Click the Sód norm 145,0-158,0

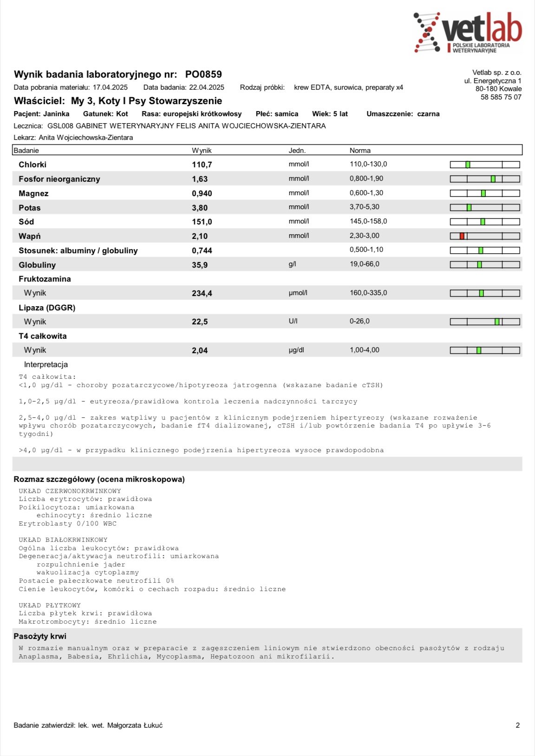coord(368,221)
